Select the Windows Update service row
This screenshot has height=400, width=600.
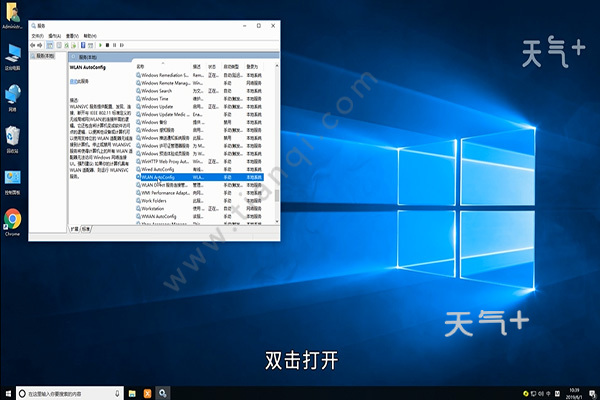[x=199, y=106]
